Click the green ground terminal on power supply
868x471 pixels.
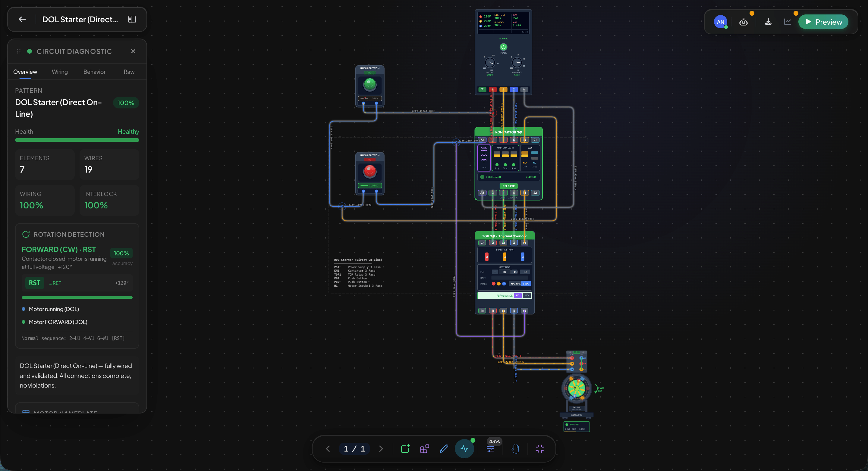(x=482, y=89)
